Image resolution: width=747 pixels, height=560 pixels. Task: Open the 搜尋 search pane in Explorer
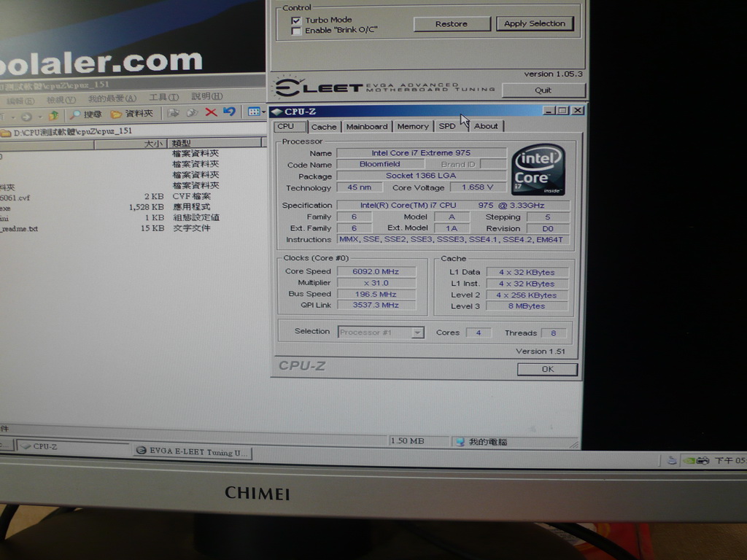[86, 114]
